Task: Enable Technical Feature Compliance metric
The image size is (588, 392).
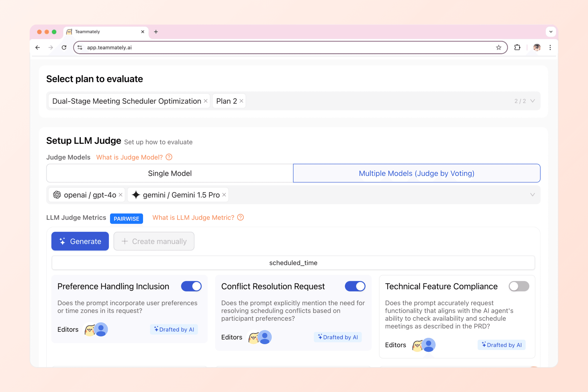Action: [519, 286]
